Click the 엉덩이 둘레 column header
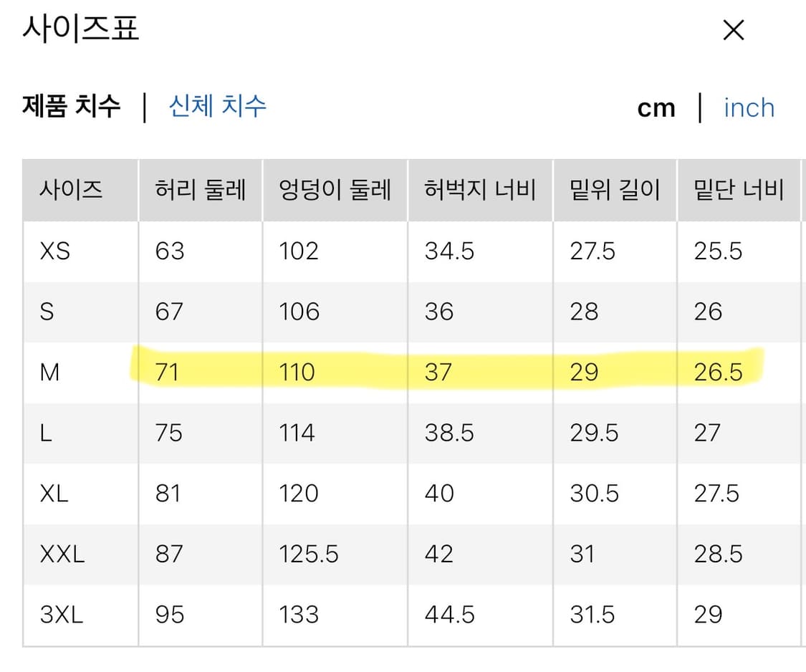This screenshot has width=806, height=672. 335,189
